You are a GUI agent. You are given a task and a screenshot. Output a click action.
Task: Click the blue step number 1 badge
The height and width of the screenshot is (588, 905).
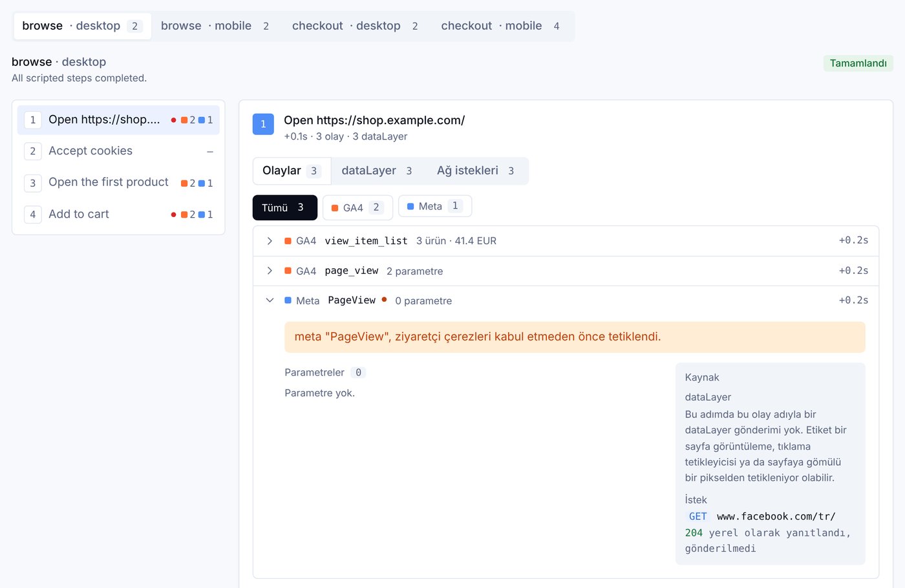[x=263, y=124]
